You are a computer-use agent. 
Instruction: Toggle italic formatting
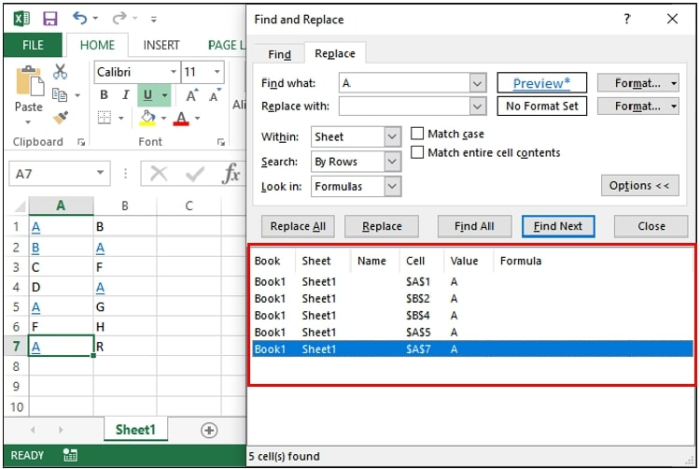tap(125, 95)
